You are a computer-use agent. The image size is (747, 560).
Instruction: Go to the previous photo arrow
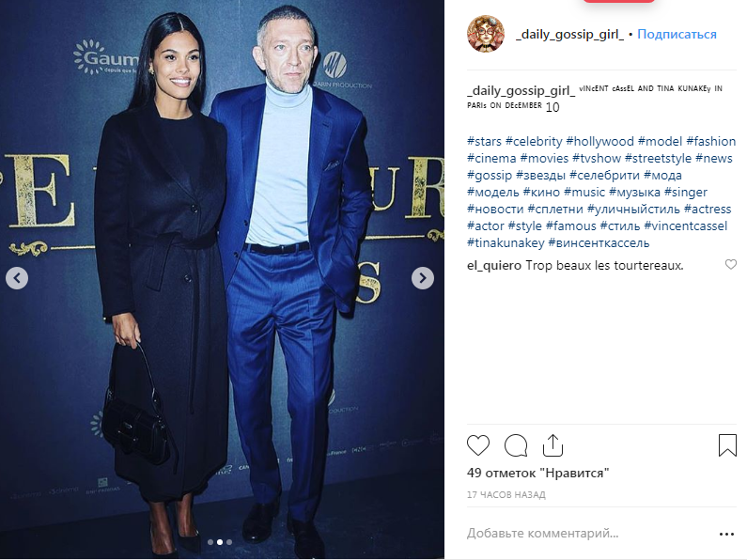pos(17,277)
